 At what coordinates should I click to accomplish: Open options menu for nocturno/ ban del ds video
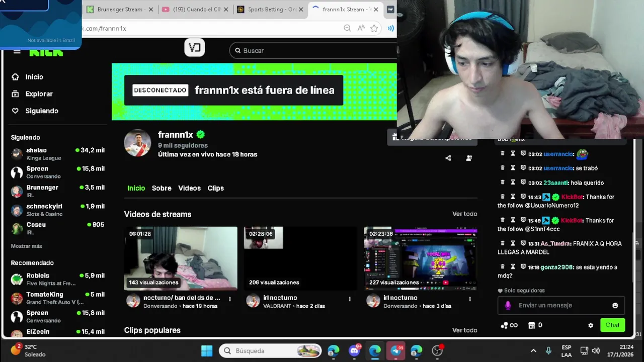230,299
